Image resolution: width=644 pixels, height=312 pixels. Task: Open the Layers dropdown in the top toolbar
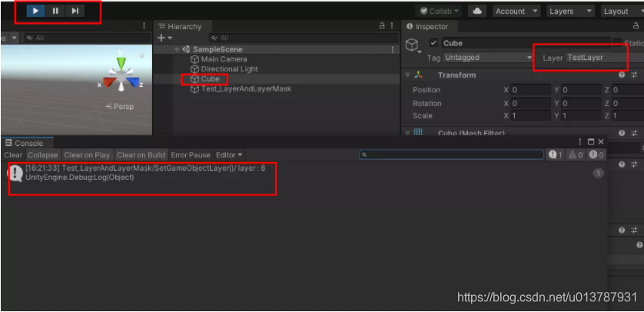570,11
